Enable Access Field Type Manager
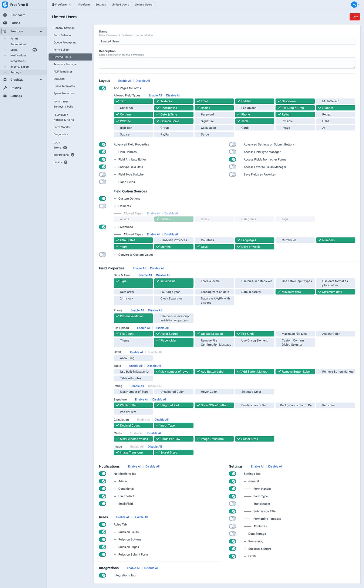 (232, 152)
